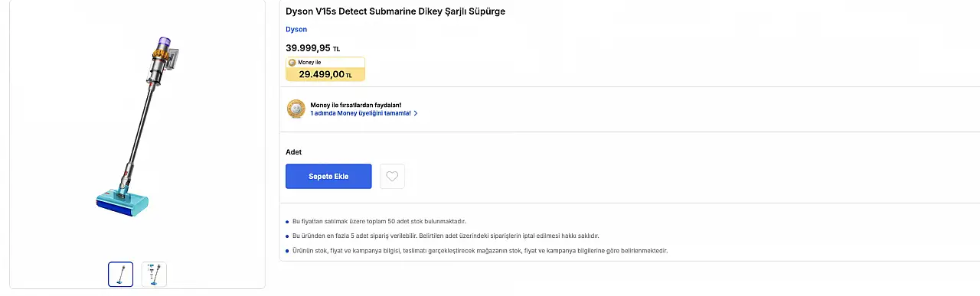
Task: Click the small coin icon beside Money ile
Action: [x=292, y=62]
